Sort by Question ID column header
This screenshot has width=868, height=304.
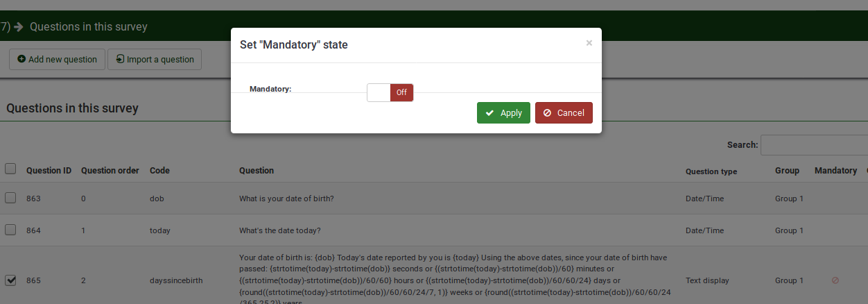click(49, 171)
